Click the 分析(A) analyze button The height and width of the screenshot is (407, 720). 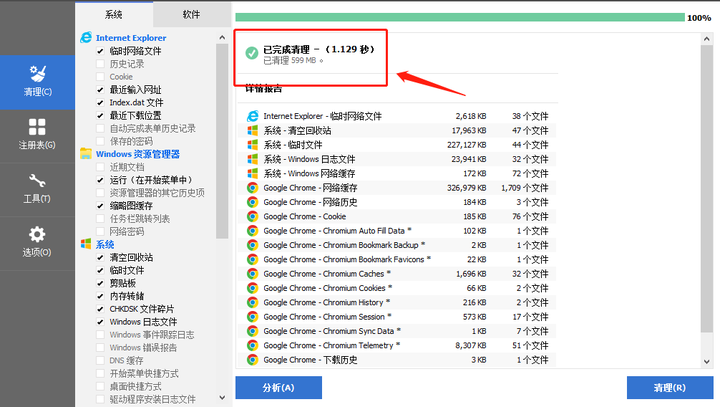pos(279,388)
